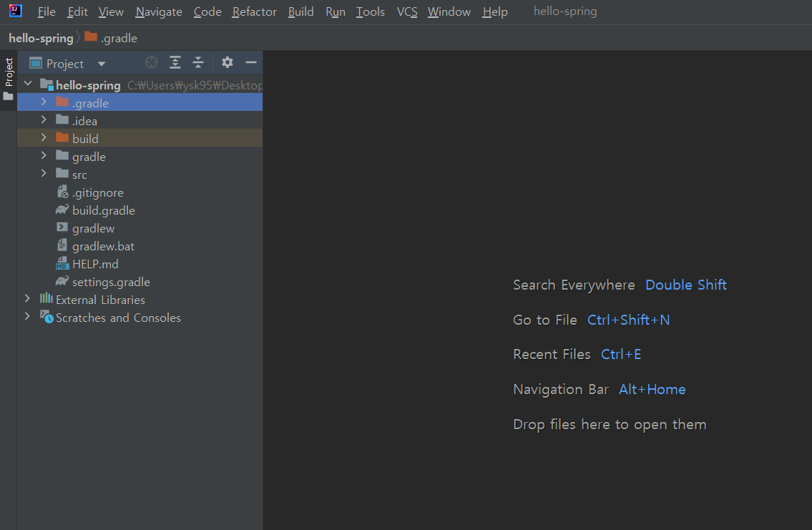
Task: Click the .gitignore file icon
Action: pyautogui.click(x=62, y=192)
